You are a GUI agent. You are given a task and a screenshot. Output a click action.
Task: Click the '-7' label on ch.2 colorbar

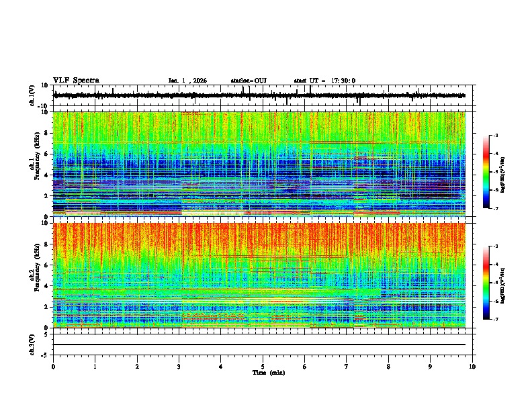(x=495, y=320)
